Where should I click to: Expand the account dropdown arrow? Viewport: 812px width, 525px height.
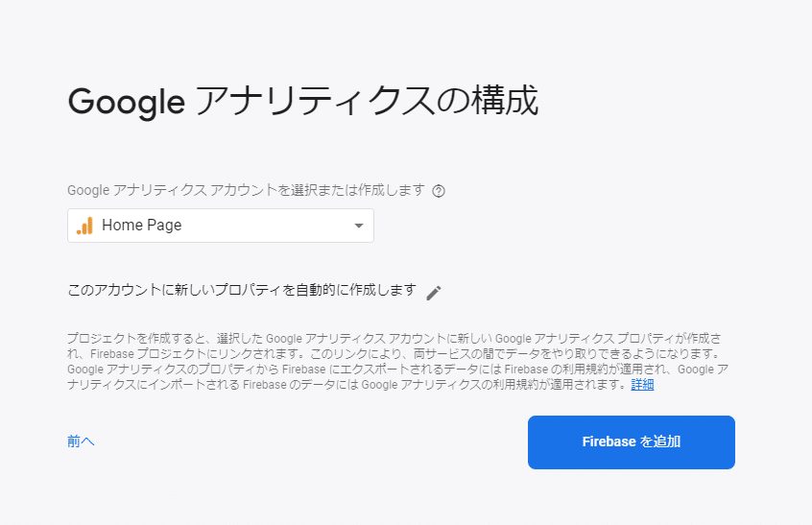[x=358, y=226]
